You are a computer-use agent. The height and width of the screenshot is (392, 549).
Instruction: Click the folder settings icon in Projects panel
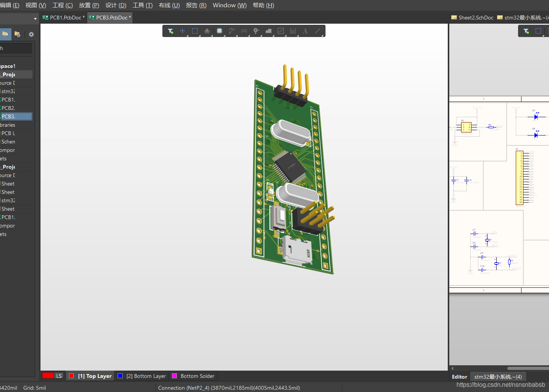[17, 34]
